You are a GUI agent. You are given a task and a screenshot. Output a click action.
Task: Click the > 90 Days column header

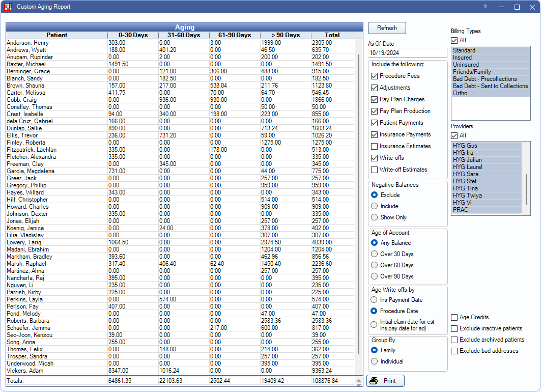[285, 35]
